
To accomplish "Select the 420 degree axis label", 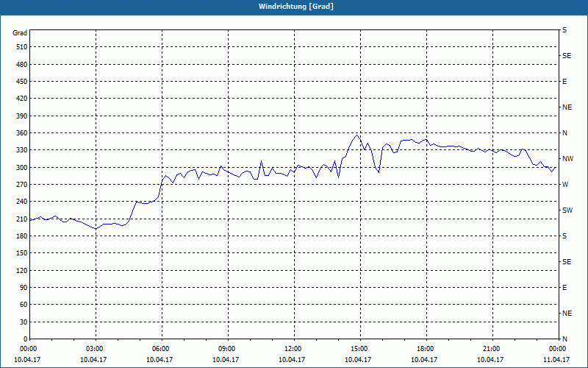I will coord(22,99).
